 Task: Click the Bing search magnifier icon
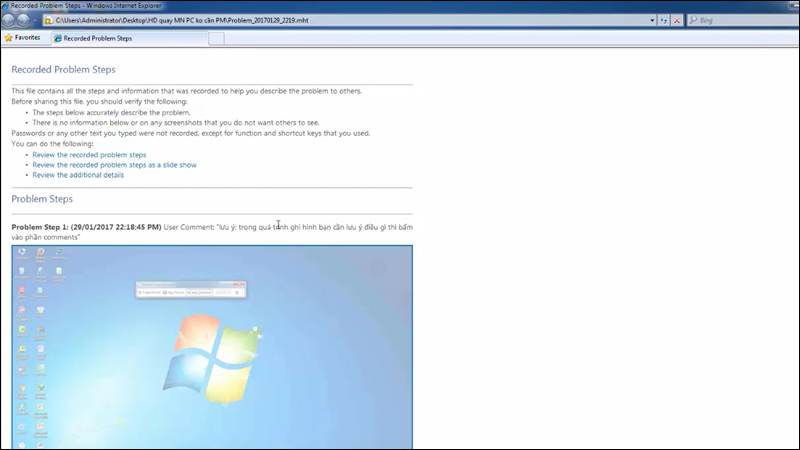pyautogui.click(x=693, y=20)
